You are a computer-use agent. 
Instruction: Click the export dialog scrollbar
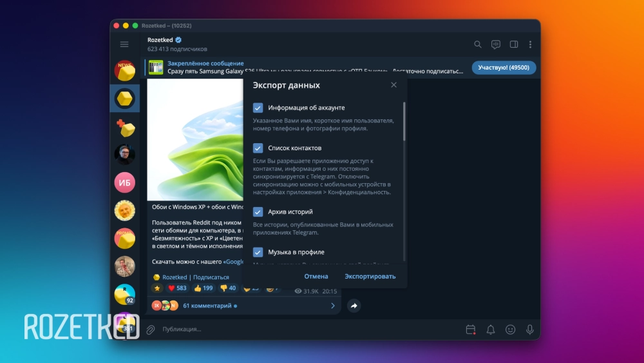404,121
